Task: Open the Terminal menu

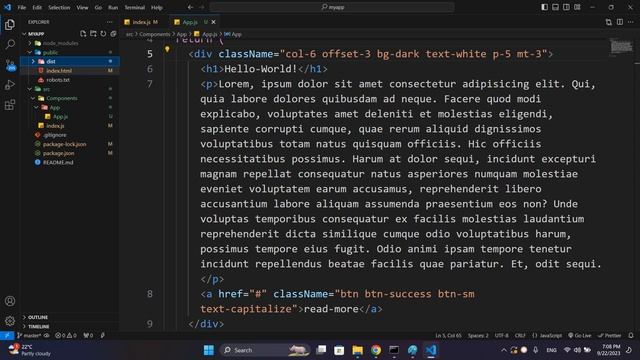Action: [x=134, y=7]
